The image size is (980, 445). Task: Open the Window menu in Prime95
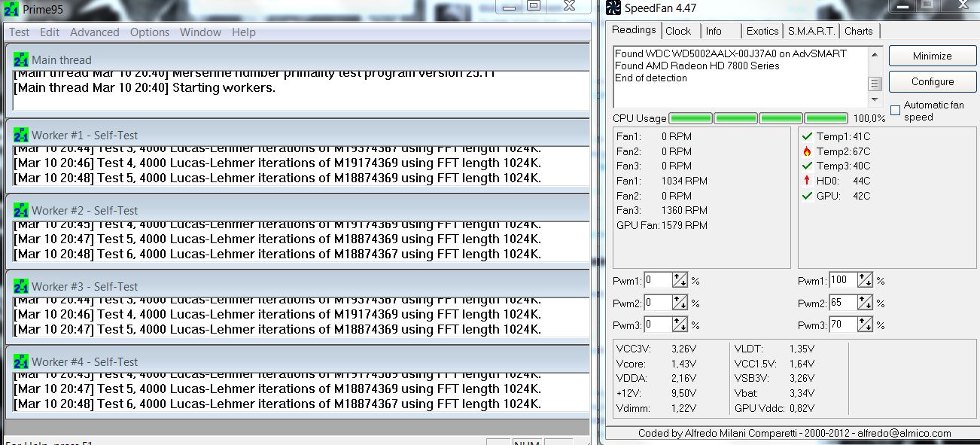pyautogui.click(x=200, y=32)
